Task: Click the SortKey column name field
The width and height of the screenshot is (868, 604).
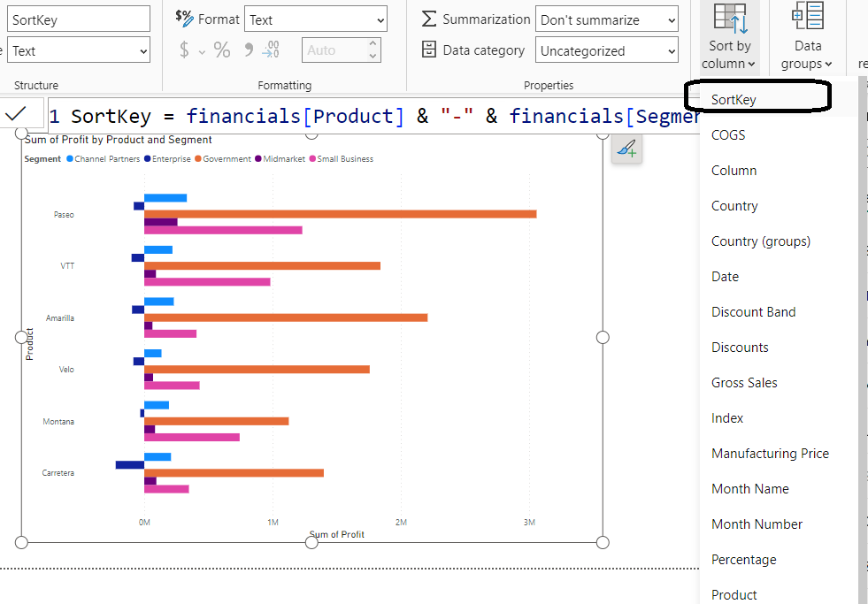Action: tap(79, 19)
